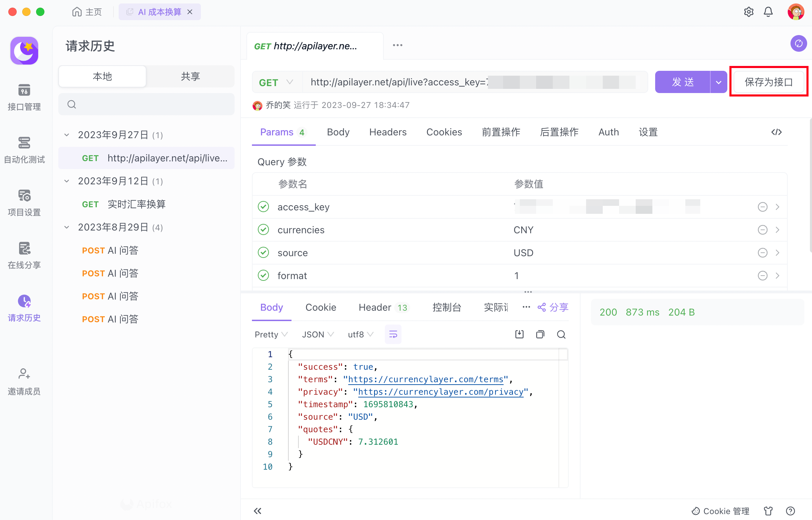The height and width of the screenshot is (520, 812).
Task: Uncheck the currencies parameter
Action: pos(263,230)
